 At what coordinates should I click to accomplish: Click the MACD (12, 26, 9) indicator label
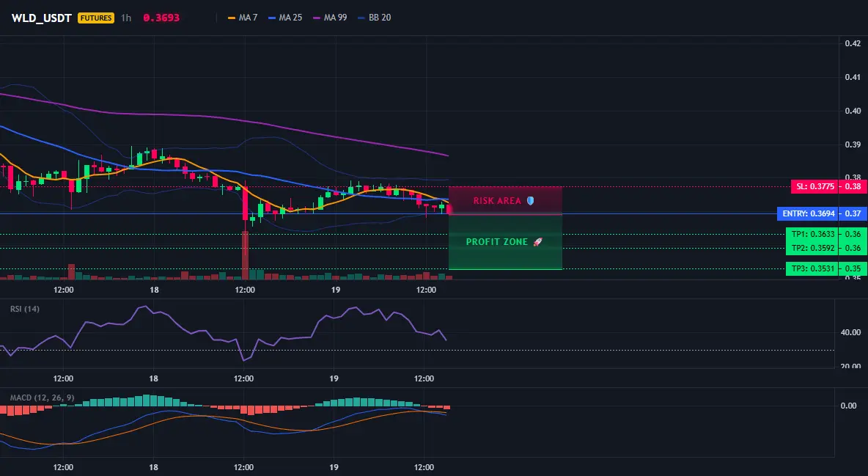pyautogui.click(x=42, y=398)
